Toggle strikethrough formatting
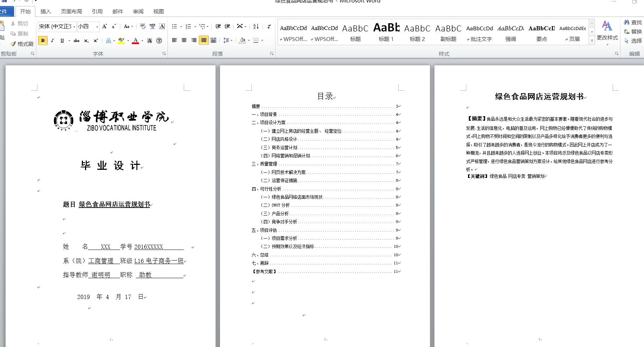 click(76, 41)
